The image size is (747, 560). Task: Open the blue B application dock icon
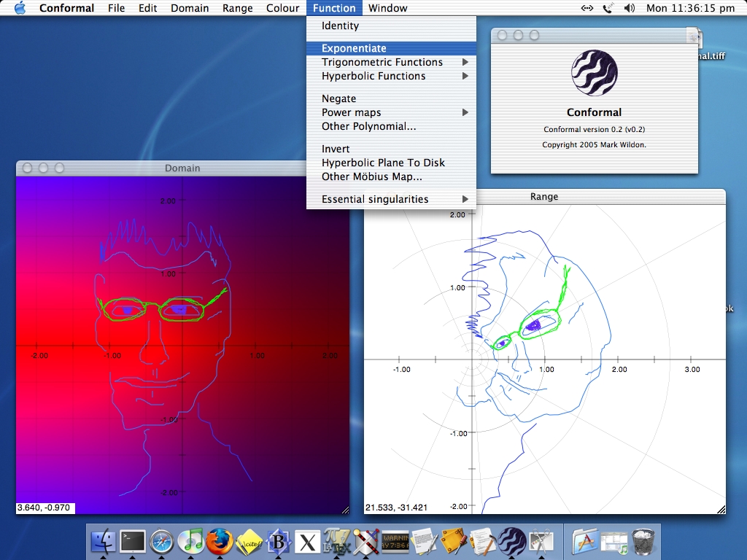tap(278, 542)
